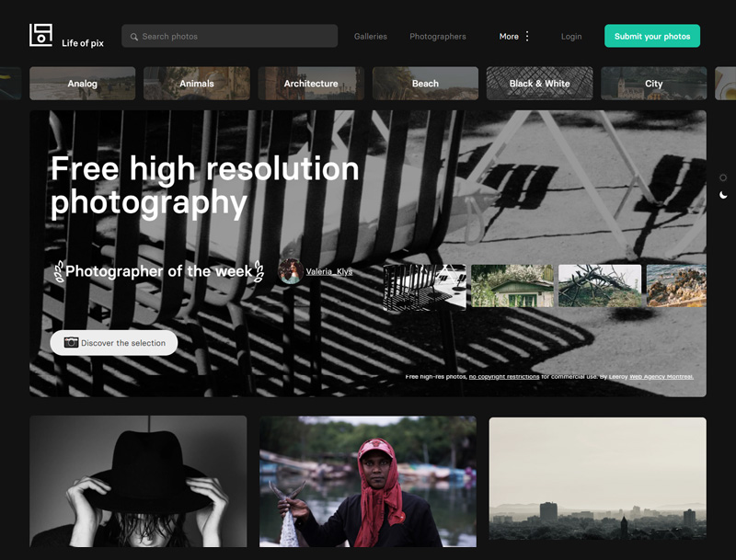This screenshot has width=736, height=560.
Task: Switch to the Galleries section
Action: click(371, 36)
